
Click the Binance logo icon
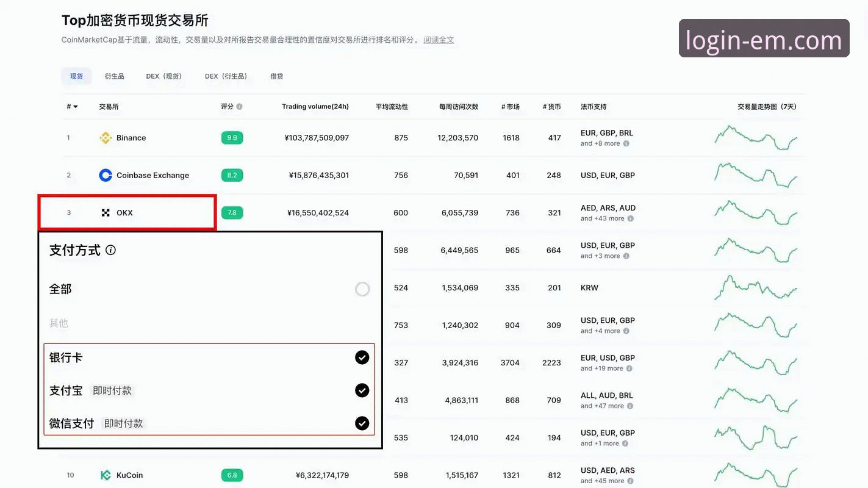tap(106, 138)
